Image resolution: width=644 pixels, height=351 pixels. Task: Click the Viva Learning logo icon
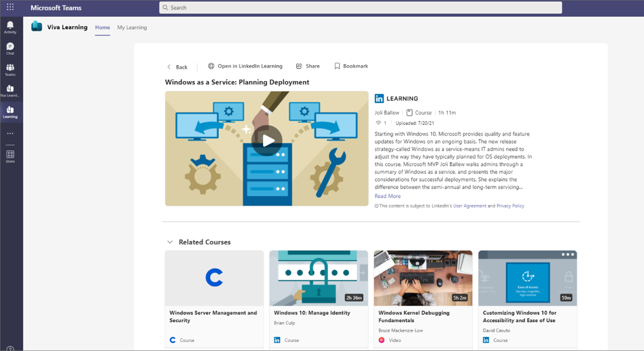click(36, 27)
